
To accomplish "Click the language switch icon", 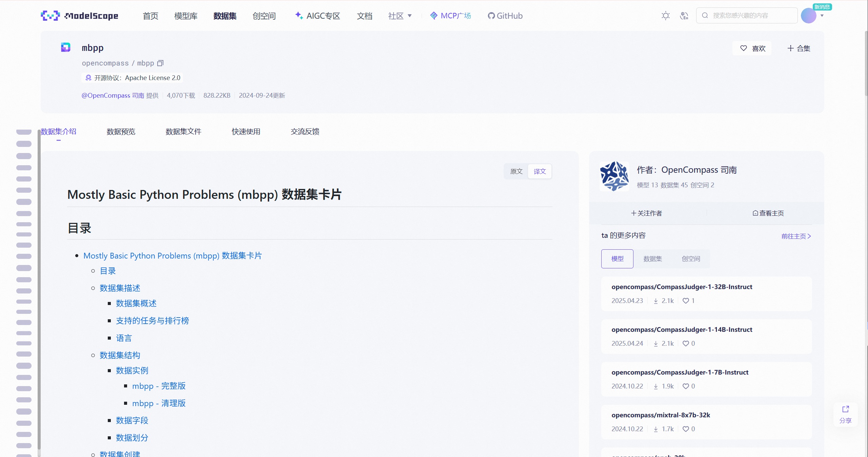I will (x=684, y=16).
